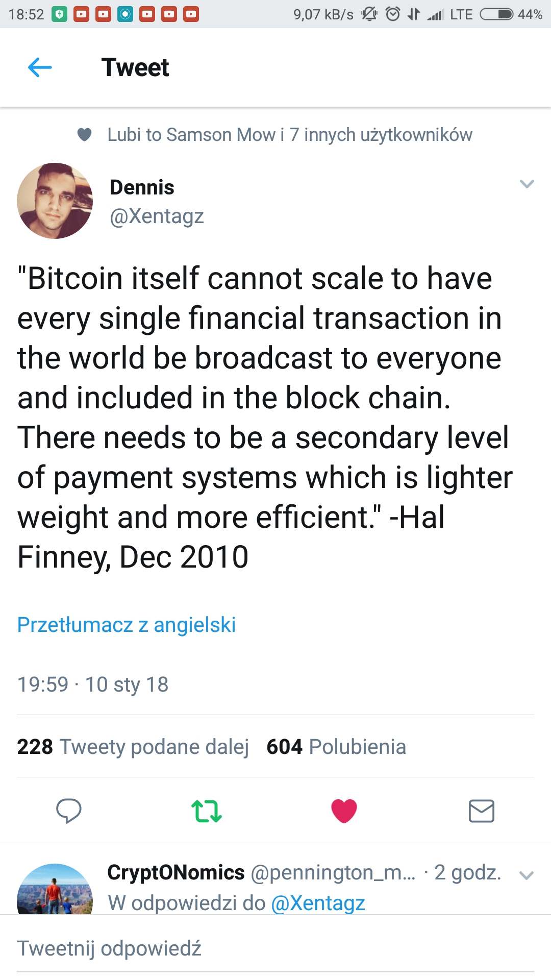Unlike the tweet with the red heart
The image size is (551, 980).
point(344,811)
